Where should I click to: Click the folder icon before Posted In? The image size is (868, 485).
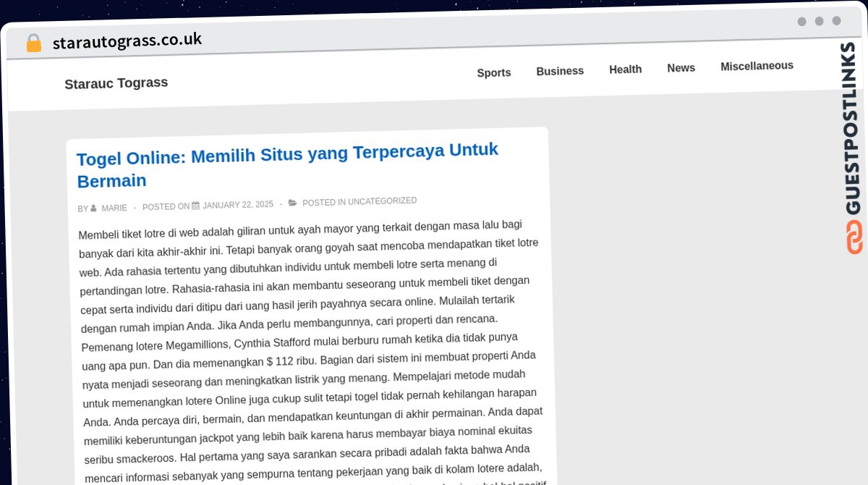click(x=293, y=203)
